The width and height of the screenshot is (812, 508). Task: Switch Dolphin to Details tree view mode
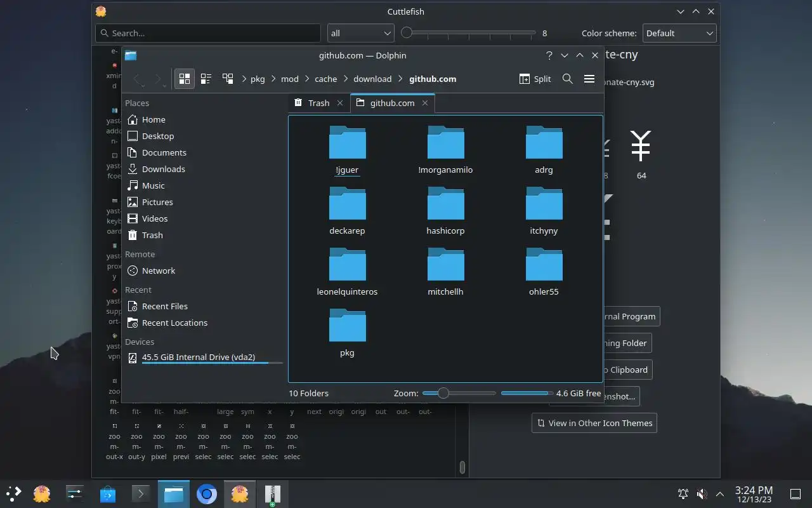228,79
